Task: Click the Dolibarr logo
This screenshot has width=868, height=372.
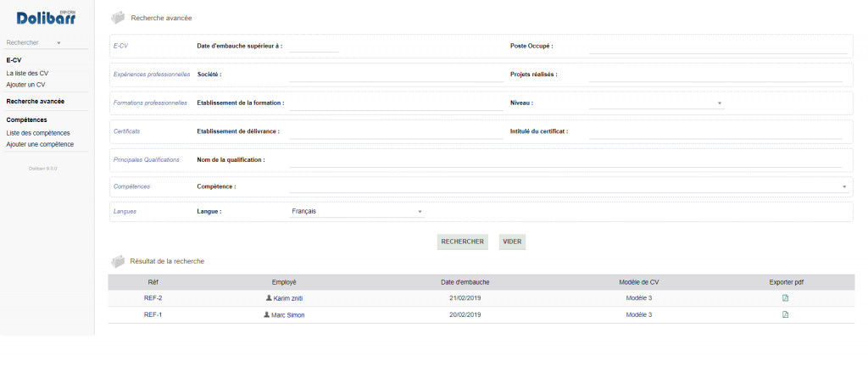Action: 46,18
